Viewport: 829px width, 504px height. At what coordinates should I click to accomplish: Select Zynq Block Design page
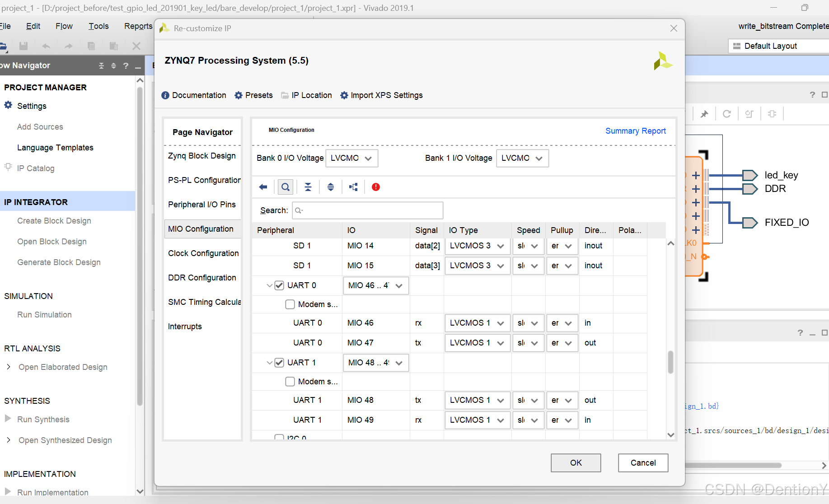(x=202, y=156)
